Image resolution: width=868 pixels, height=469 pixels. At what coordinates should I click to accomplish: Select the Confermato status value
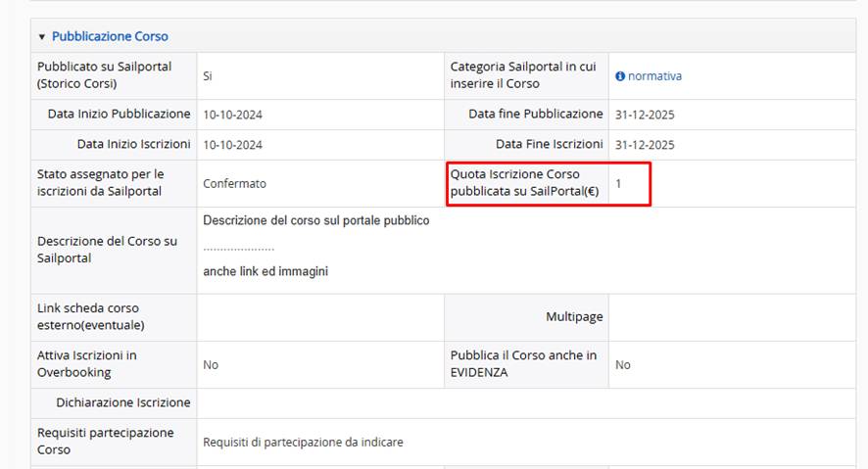point(234,184)
